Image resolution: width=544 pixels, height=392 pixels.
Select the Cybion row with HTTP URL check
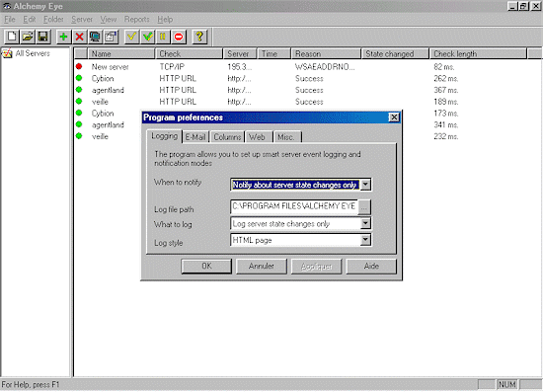(x=103, y=79)
